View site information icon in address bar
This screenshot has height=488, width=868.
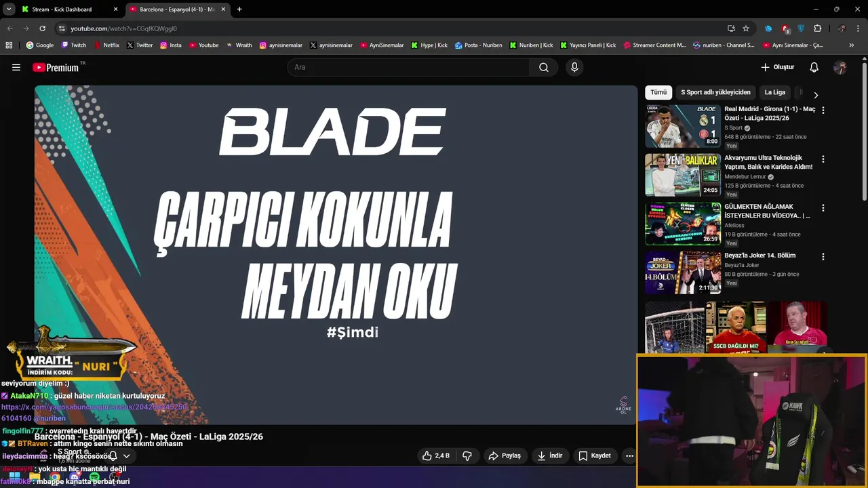point(62,28)
